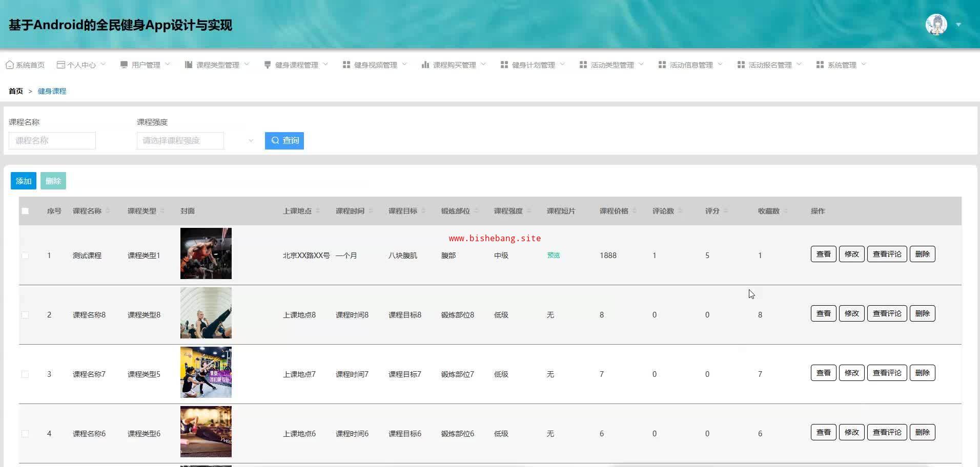980x467 pixels.
Task: Open the 活动信息管理 menu
Action: coord(690,65)
